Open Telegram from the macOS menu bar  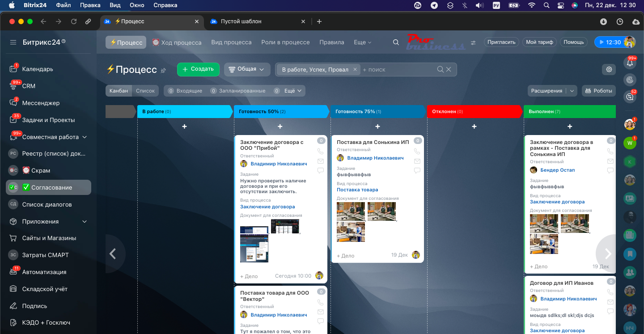pyautogui.click(x=434, y=5)
